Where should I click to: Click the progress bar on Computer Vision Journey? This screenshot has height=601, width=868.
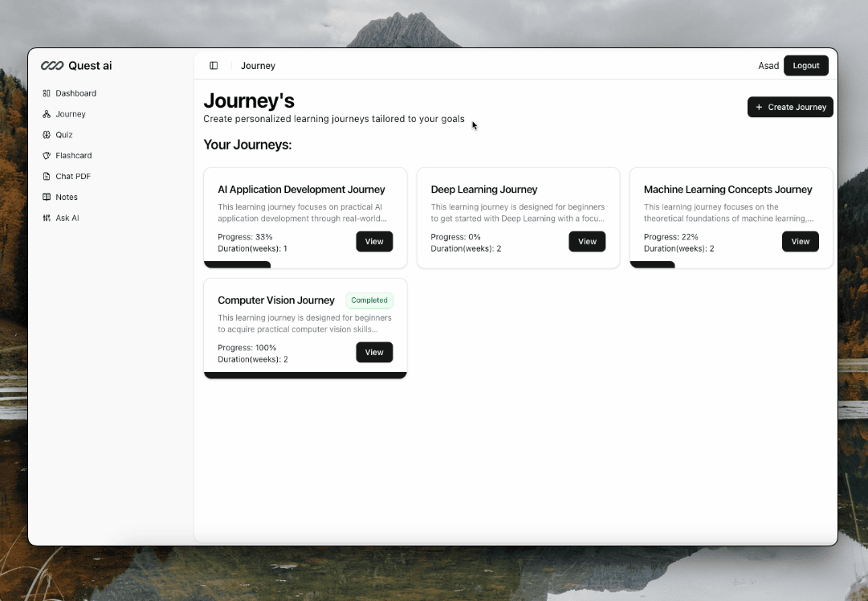click(x=305, y=374)
